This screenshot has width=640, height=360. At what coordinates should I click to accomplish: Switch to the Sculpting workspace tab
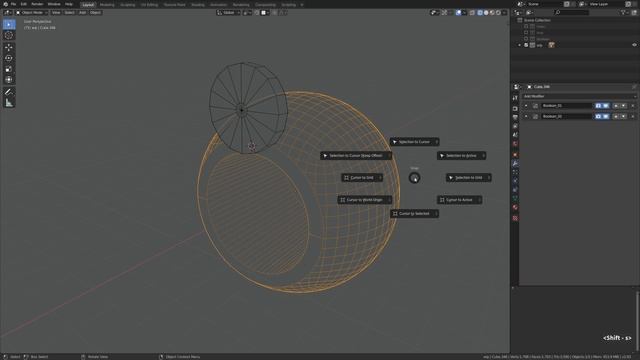coord(127,5)
